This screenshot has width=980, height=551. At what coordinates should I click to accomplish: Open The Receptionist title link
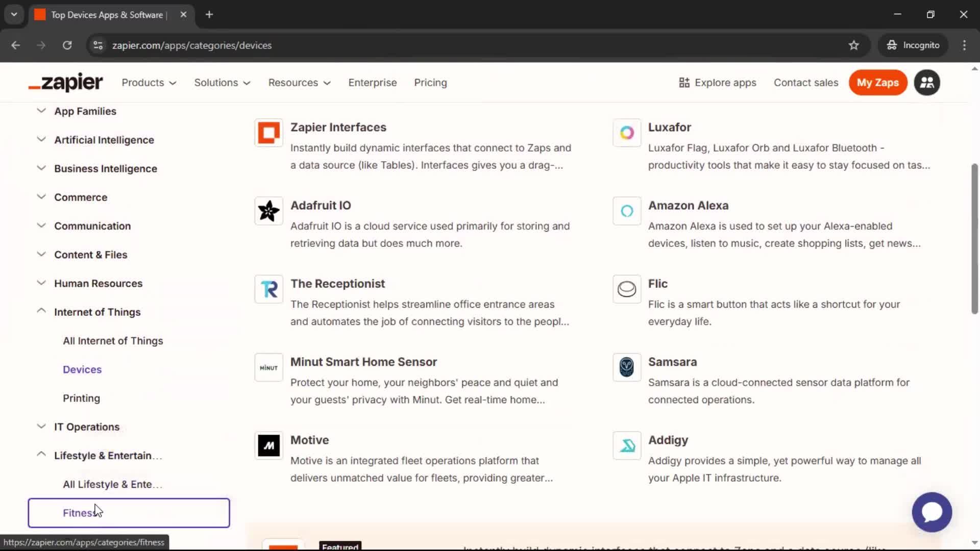tap(337, 284)
